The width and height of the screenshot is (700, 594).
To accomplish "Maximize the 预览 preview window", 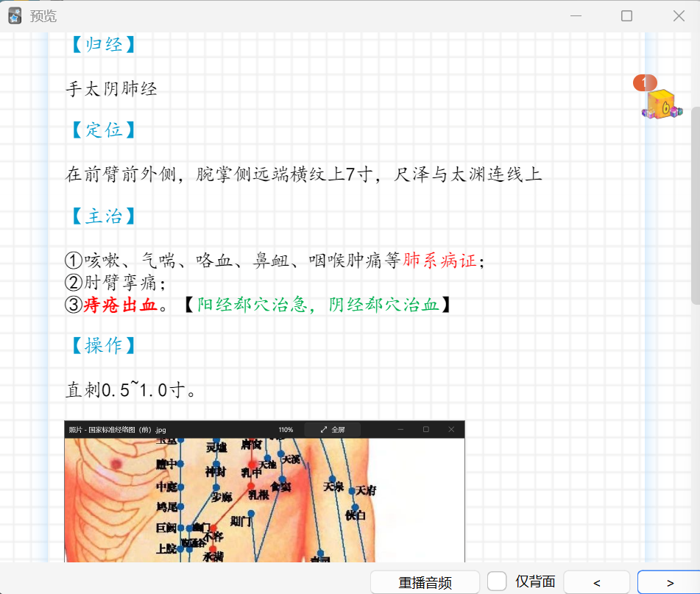I will tap(627, 16).
